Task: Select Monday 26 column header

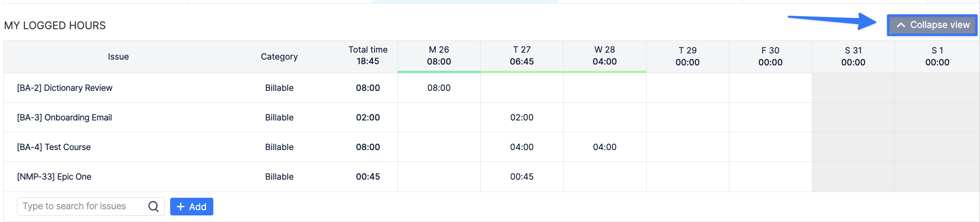Action: coord(439,56)
